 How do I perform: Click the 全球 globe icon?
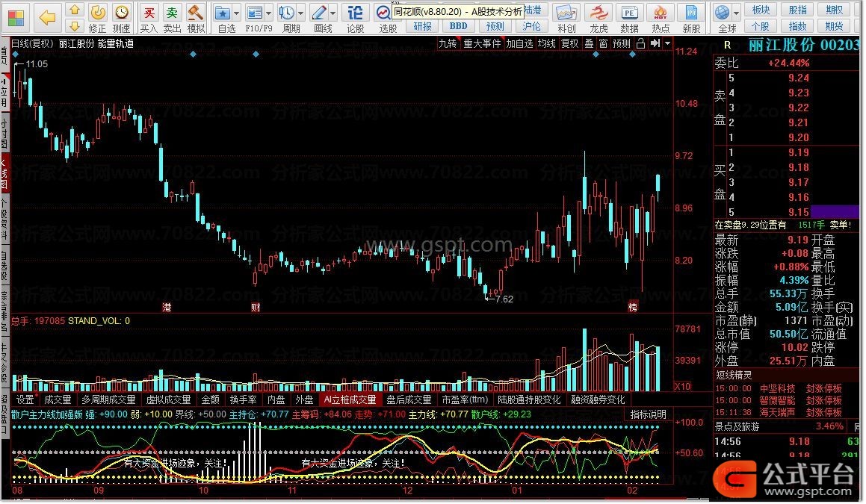[722, 13]
